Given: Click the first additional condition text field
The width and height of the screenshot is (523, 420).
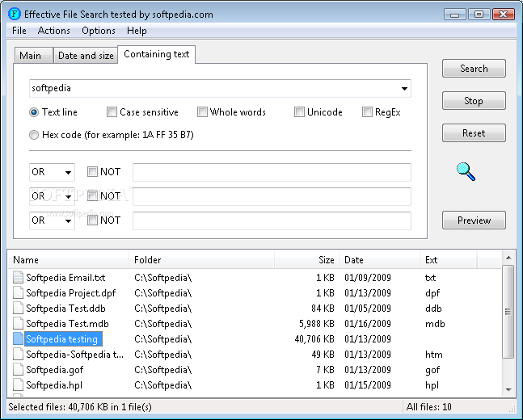Looking at the screenshot, I should coord(272,172).
